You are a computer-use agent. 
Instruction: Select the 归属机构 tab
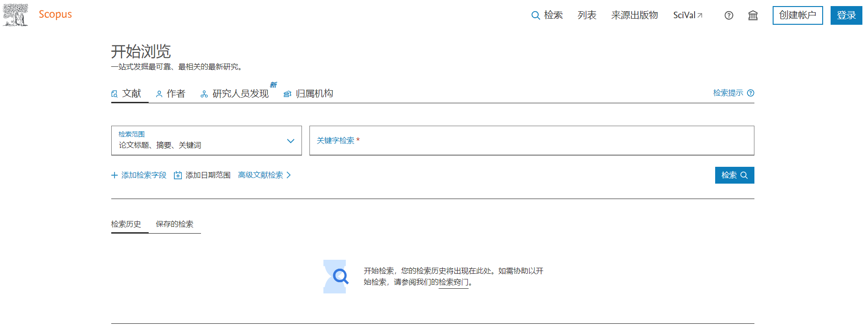coord(308,93)
